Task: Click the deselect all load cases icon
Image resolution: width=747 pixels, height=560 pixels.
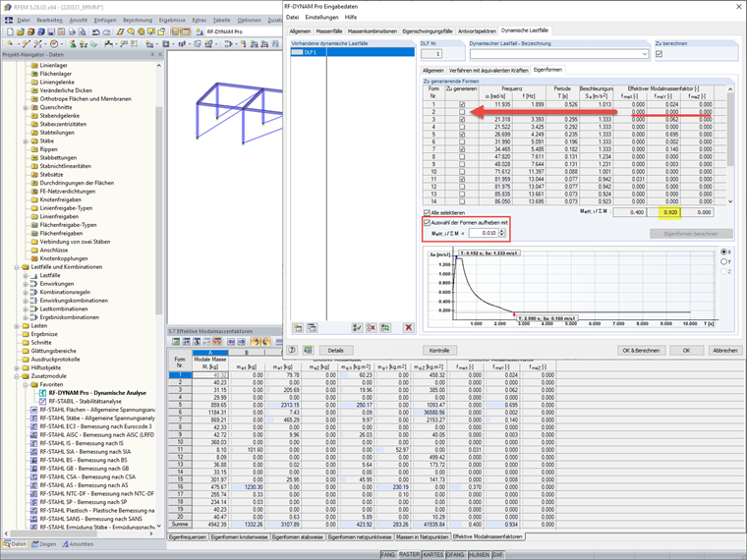Action: click(372, 327)
